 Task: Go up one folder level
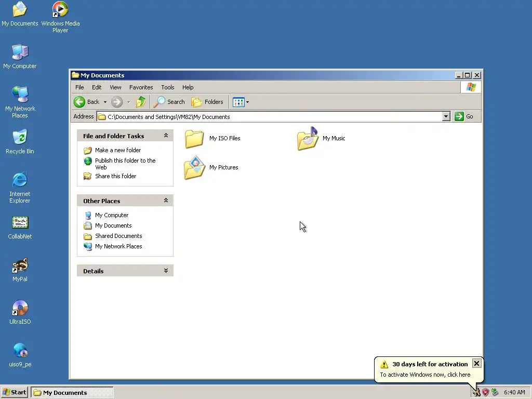140,102
